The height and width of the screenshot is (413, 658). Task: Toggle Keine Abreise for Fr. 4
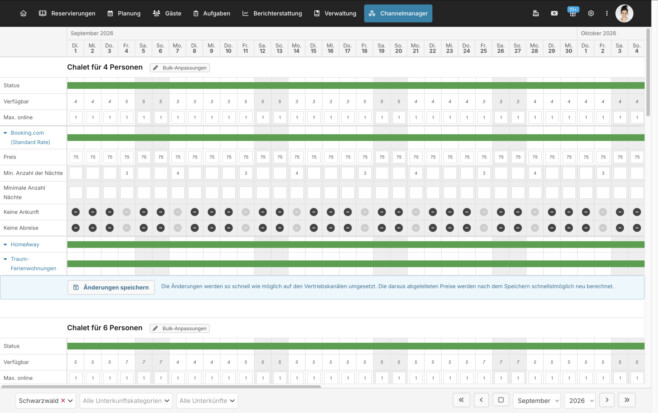pyautogui.click(x=127, y=228)
